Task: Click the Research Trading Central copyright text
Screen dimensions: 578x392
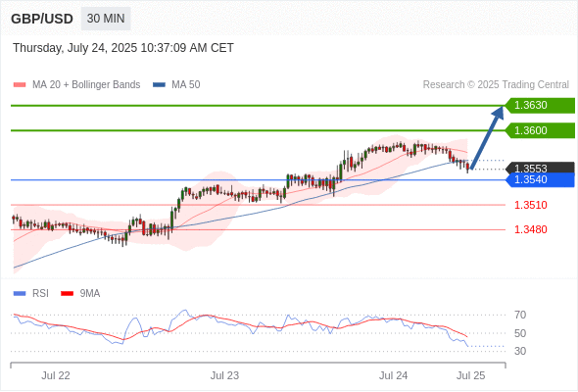Action: pyautogui.click(x=496, y=85)
